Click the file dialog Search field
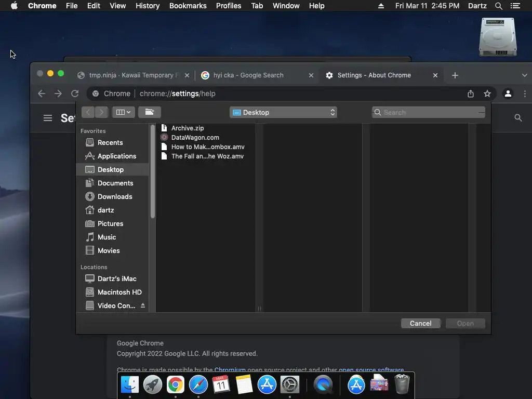The height and width of the screenshot is (399, 532). click(x=429, y=112)
